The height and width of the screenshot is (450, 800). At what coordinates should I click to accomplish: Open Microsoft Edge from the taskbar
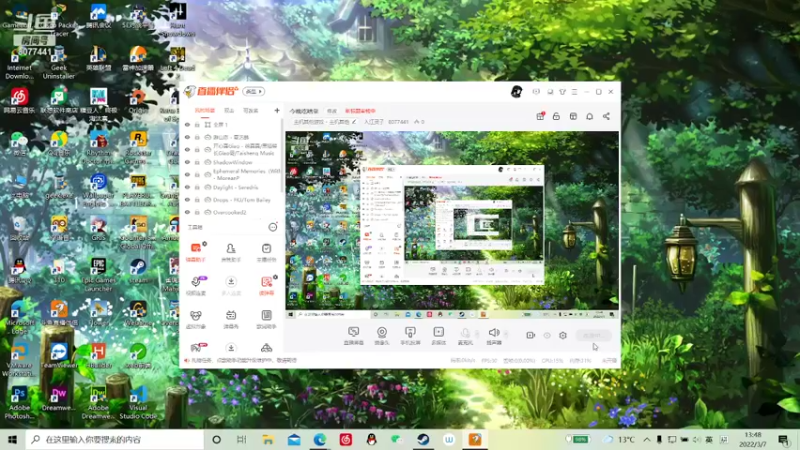(320, 439)
